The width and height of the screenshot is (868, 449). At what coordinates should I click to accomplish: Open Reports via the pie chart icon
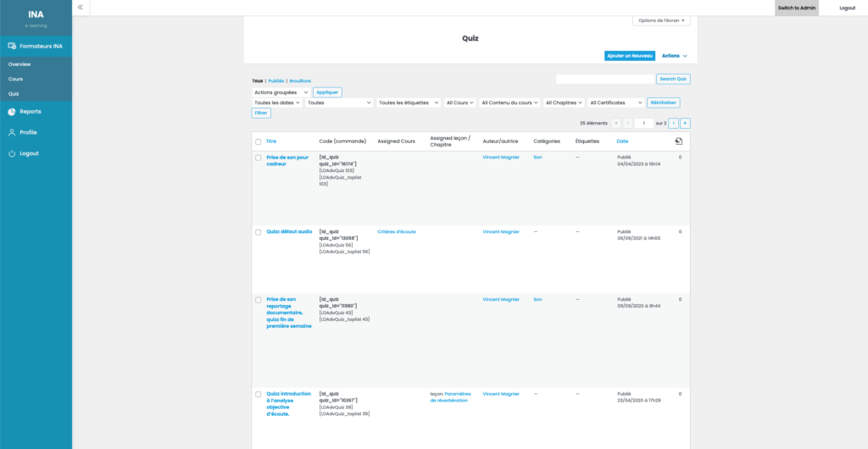12,111
